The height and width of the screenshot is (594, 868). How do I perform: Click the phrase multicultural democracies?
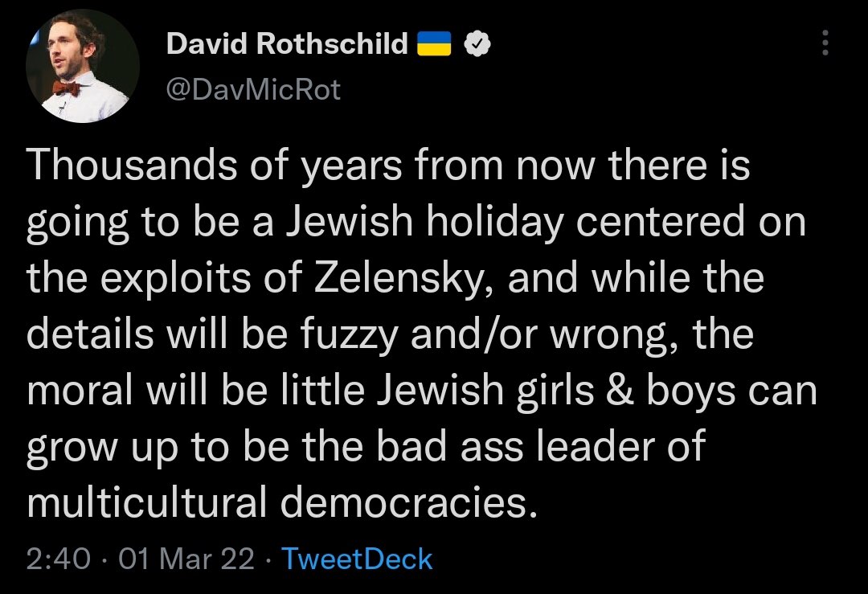281,502
